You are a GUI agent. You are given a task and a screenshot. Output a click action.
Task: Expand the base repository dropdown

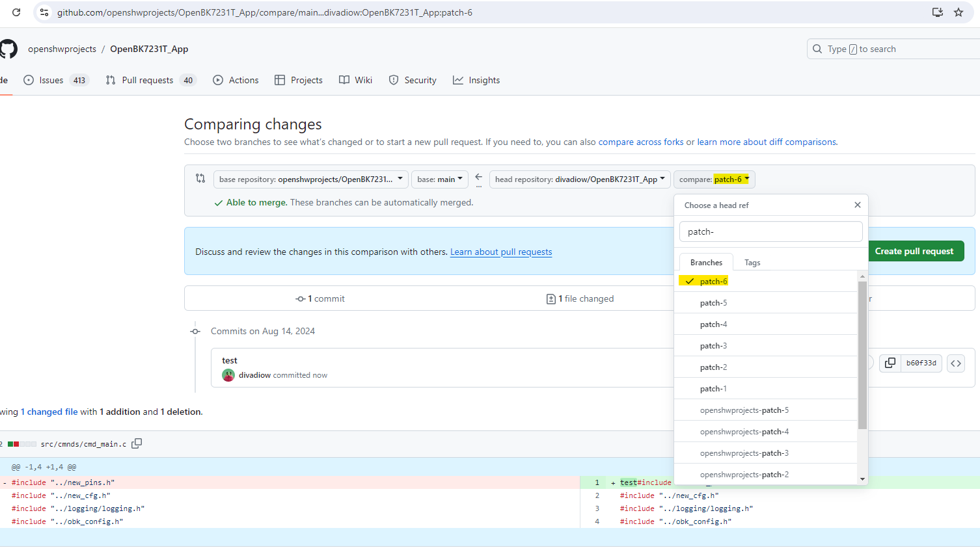coord(311,179)
